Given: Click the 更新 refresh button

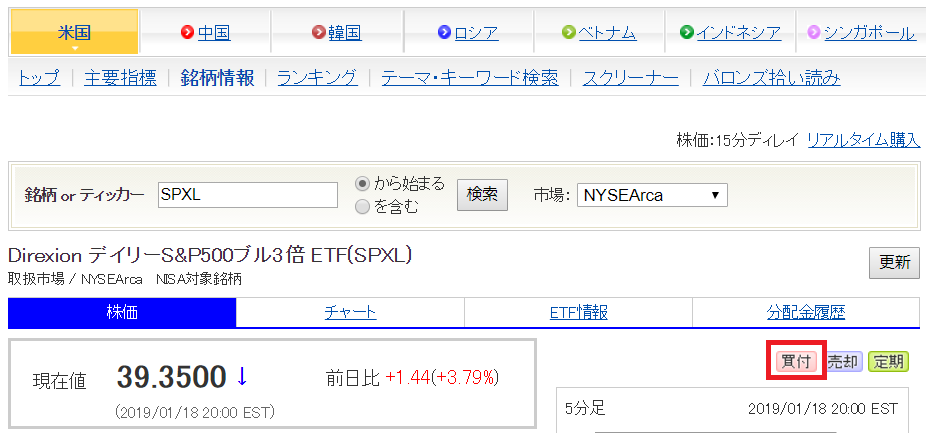Looking at the screenshot, I should [894, 263].
